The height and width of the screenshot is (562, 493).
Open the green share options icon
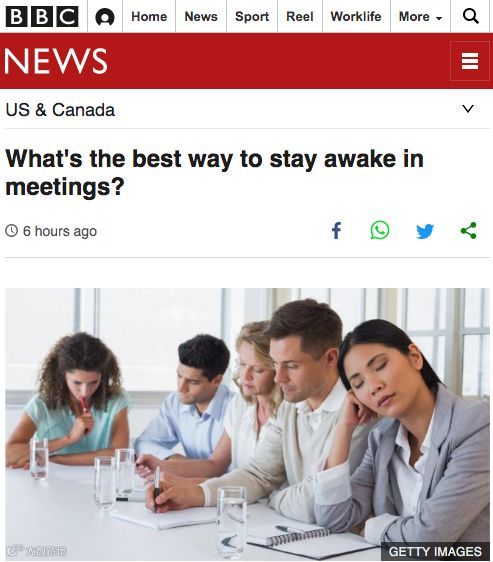469,230
